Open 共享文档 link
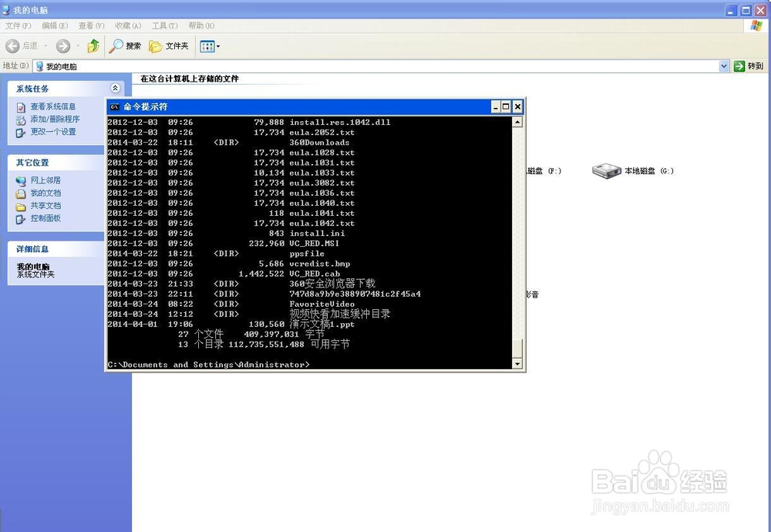771x532 pixels. pyautogui.click(x=45, y=206)
